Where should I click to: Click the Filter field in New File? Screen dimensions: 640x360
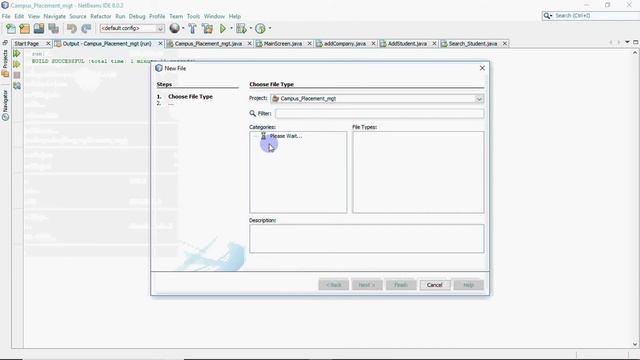[x=380, y=113]
